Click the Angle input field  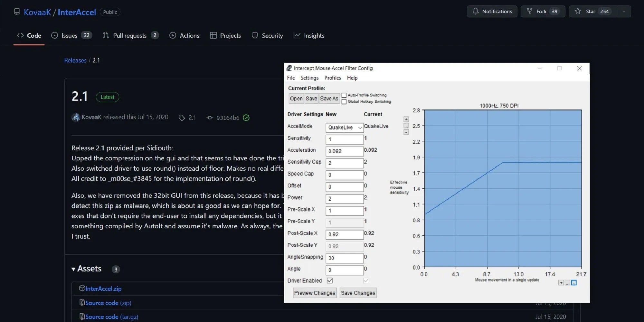(345, 270)
